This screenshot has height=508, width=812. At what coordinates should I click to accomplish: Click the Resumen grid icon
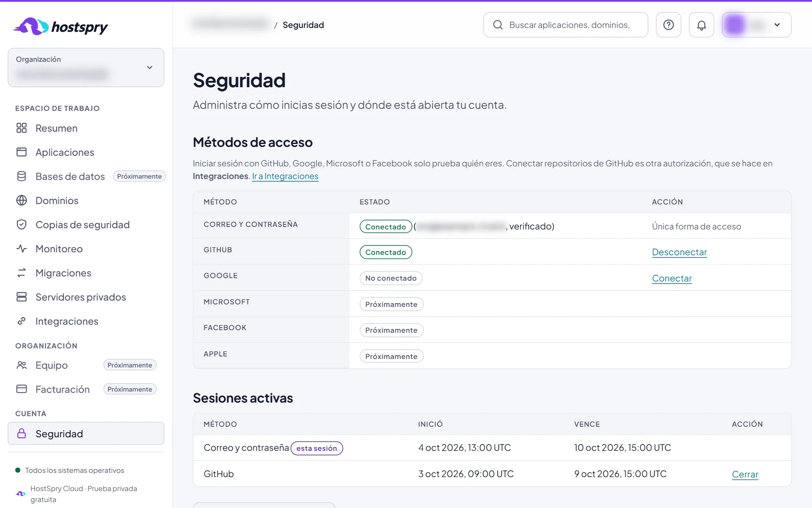tap(22, 128)
